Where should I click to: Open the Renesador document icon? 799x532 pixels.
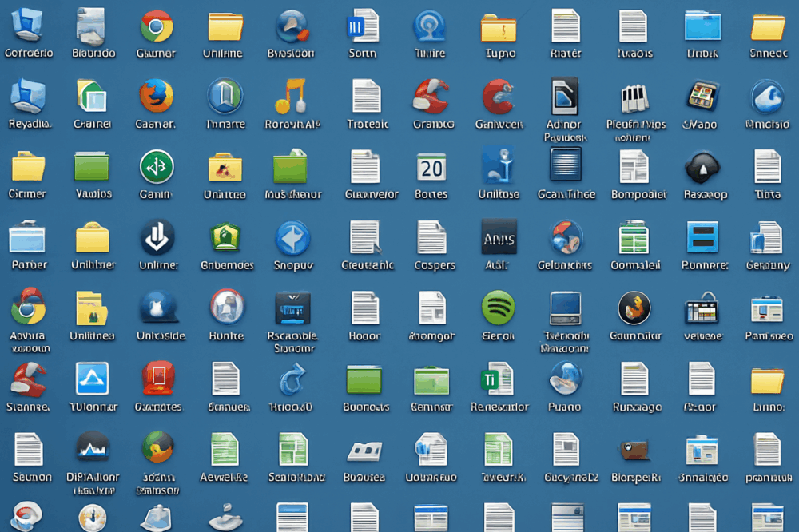pos(497,379)
